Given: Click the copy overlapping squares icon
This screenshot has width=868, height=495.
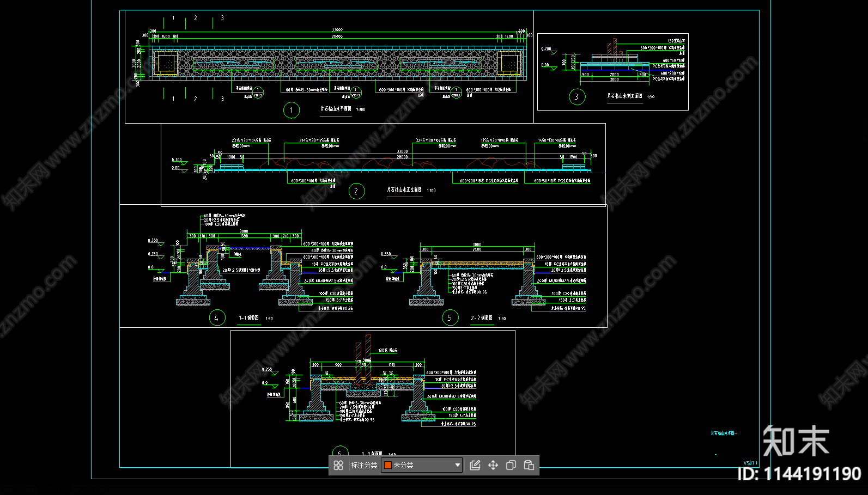Looking at the screenshot, I should point(511,465).
